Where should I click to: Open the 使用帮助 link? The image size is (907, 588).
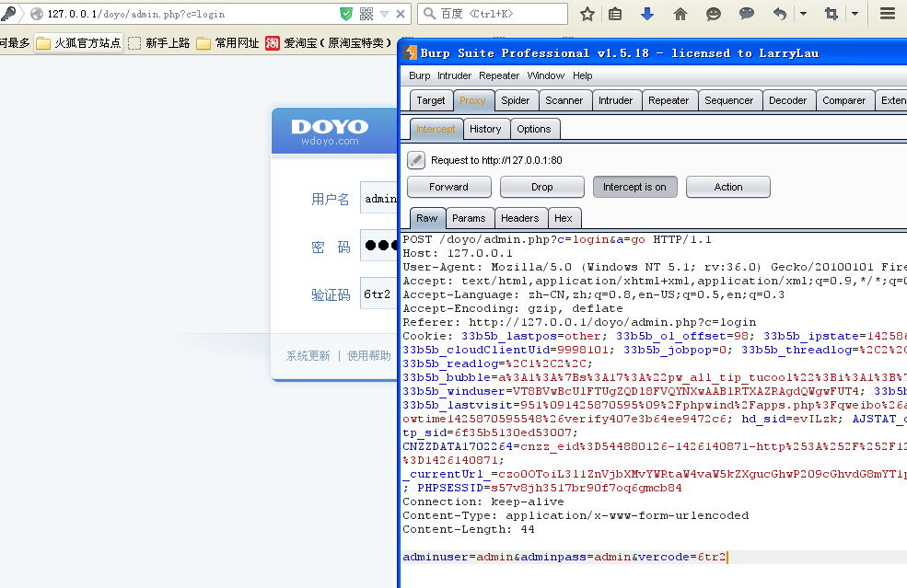(369, 355)
